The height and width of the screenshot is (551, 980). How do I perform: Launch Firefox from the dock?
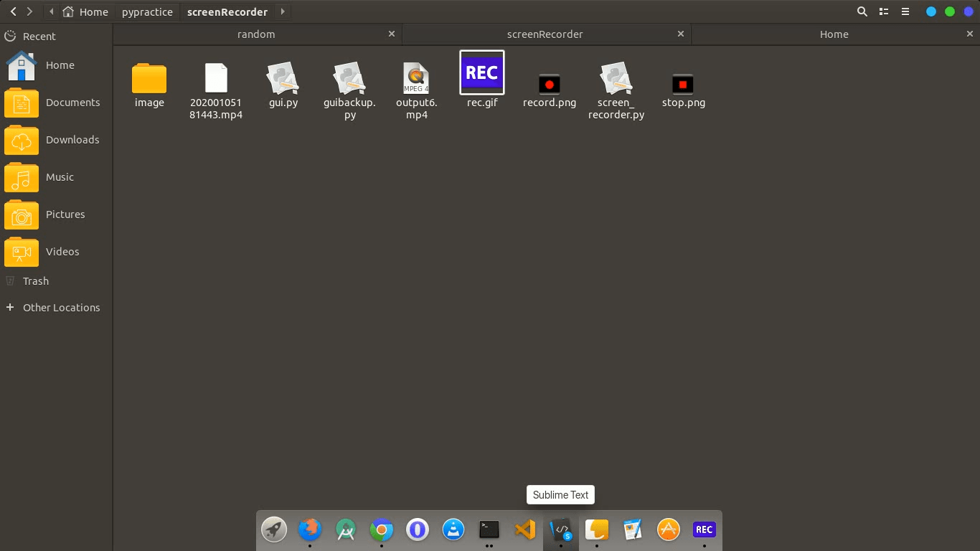pyautogui.click(x=310, y=530)
